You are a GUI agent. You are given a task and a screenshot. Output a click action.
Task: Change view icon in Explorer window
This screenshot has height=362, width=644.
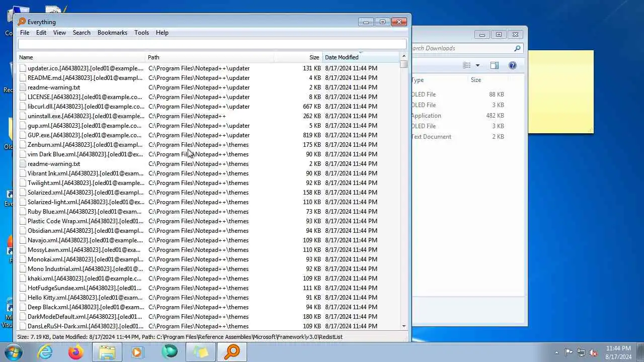(x=467, y=65)
